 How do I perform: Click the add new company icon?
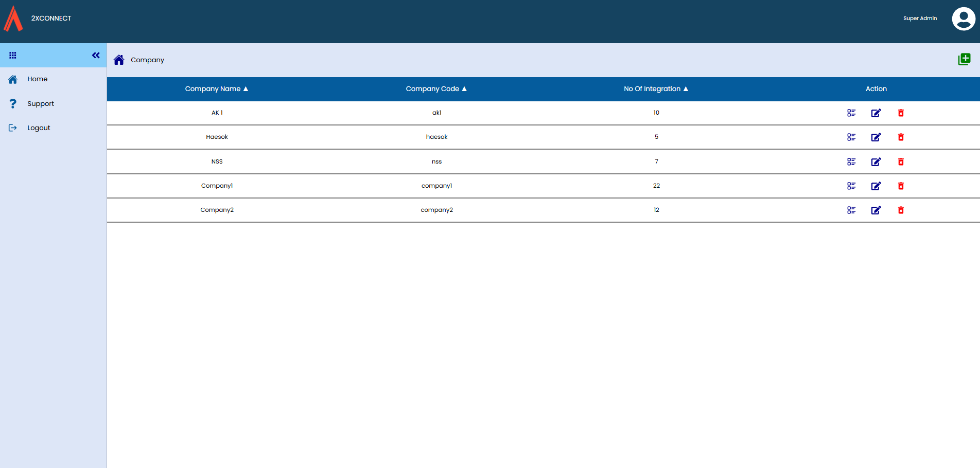[x=964, y=59]
